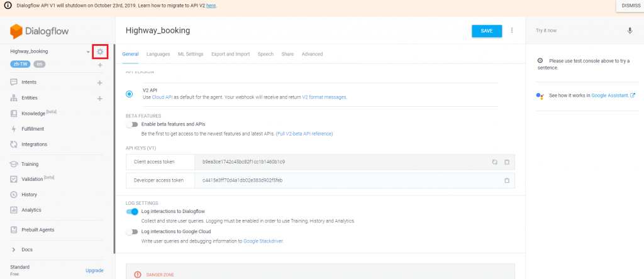Regenerate the client access token

click(495, 162)
